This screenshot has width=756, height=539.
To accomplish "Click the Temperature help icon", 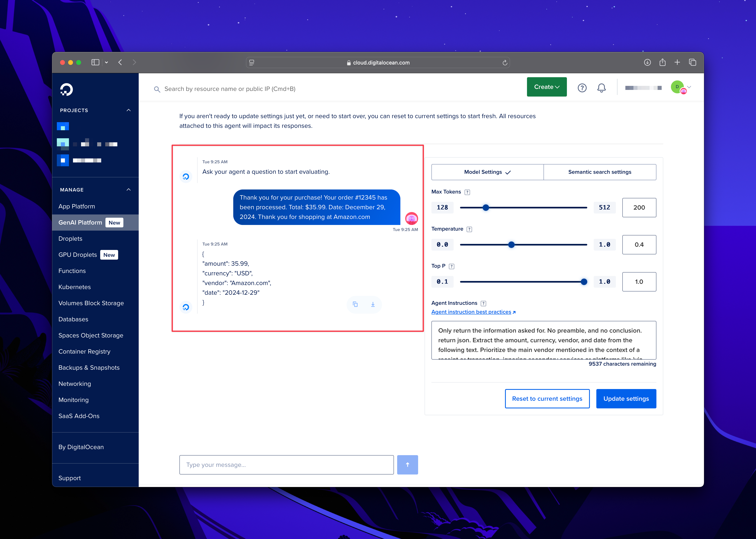I will (x=469, y=229).
